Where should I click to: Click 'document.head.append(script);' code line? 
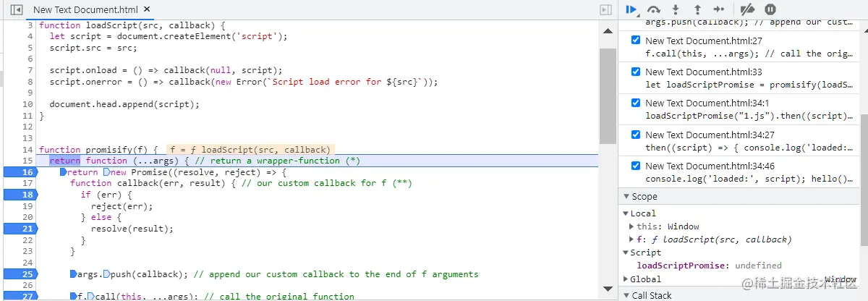point(124,104)
